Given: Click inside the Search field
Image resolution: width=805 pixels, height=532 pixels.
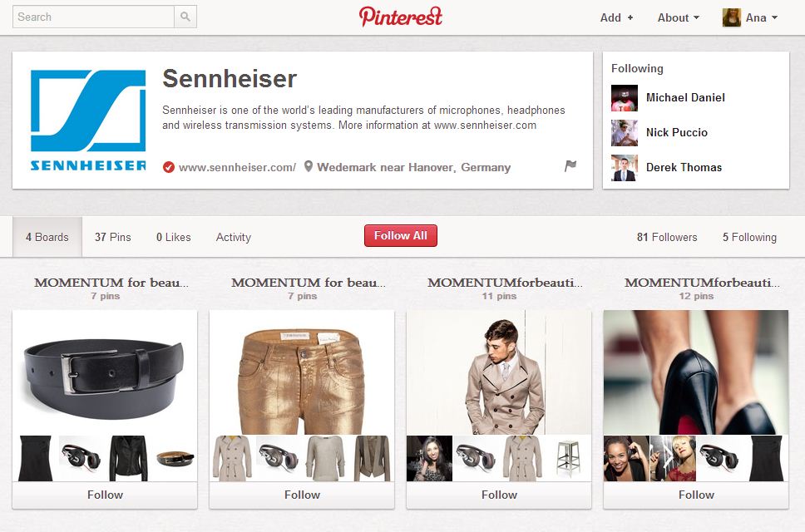Looking at the screenshot, I should point(93,17).
